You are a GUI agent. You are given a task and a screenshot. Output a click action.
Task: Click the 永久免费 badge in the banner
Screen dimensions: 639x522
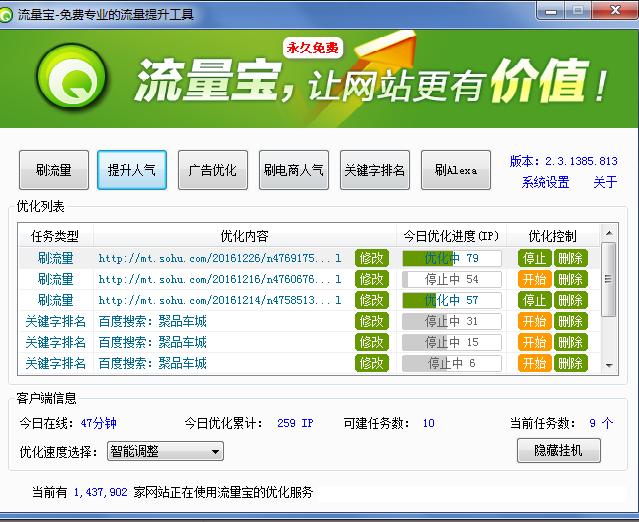click(313, 48)
